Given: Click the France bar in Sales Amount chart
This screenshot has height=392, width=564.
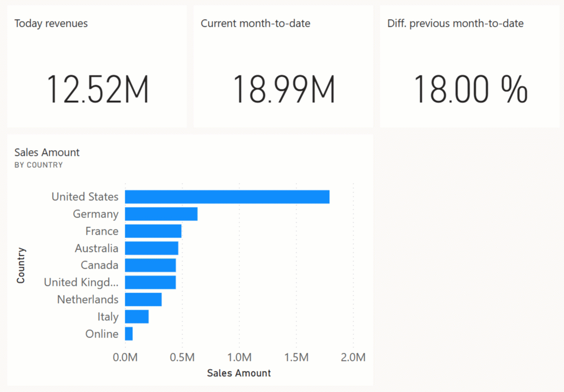Looking at the screenshot, I should pyautogui.click(x=153, y=231).
